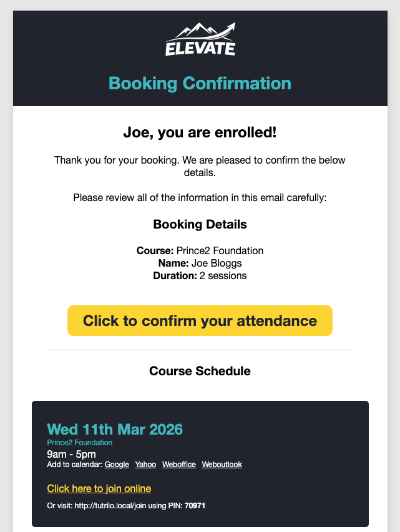
Task: Click the Course: Prince2 Foundation line
Action: click(200, 250)
